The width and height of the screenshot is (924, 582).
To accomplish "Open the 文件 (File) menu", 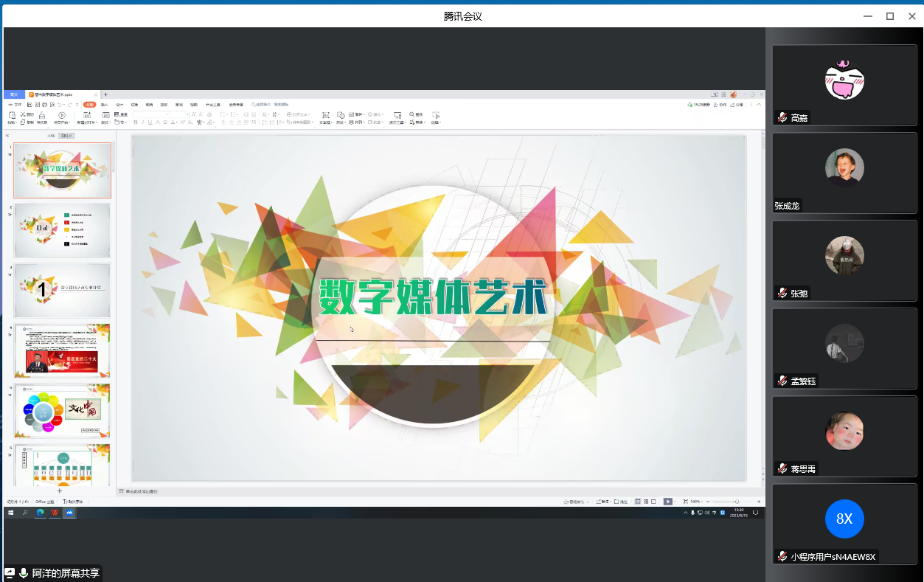I will coord(16,105).
